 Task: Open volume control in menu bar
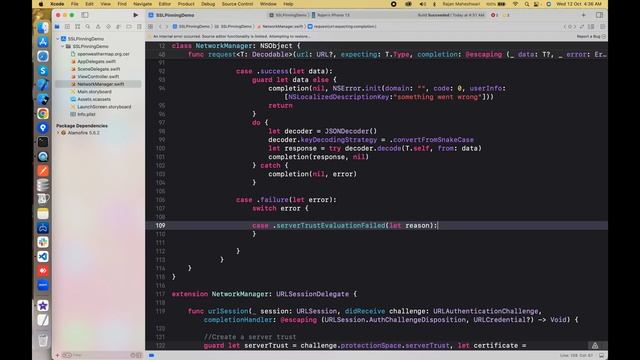coord(422,4)
